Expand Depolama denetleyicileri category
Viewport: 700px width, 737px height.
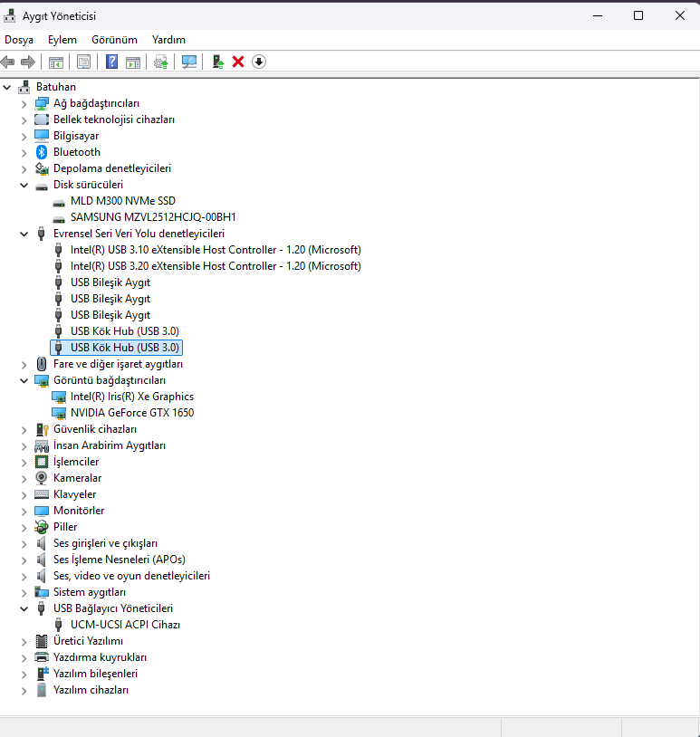pos(24,168)
